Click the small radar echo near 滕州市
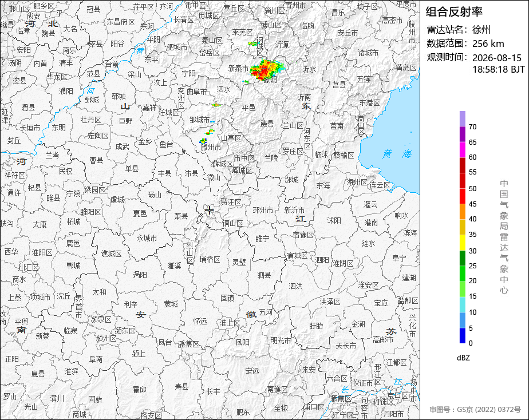 203,141
